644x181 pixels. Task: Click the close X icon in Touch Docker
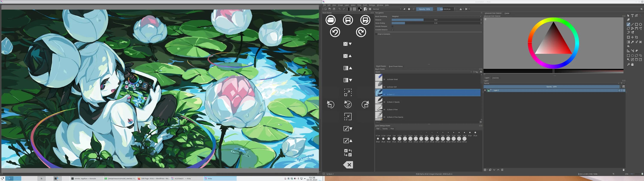click(348, 165)
